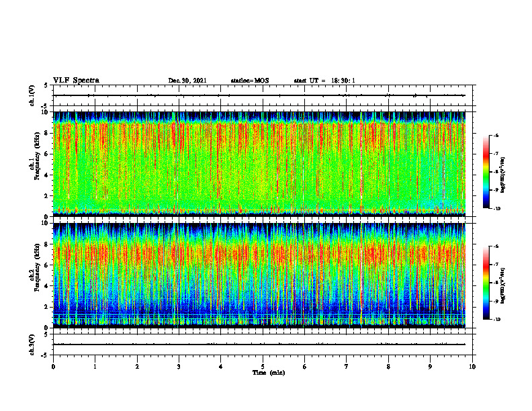Click the ch.1(V) waveform axis label
The height and width of the screenshot is (411, 532).
[x=32, y=95]
